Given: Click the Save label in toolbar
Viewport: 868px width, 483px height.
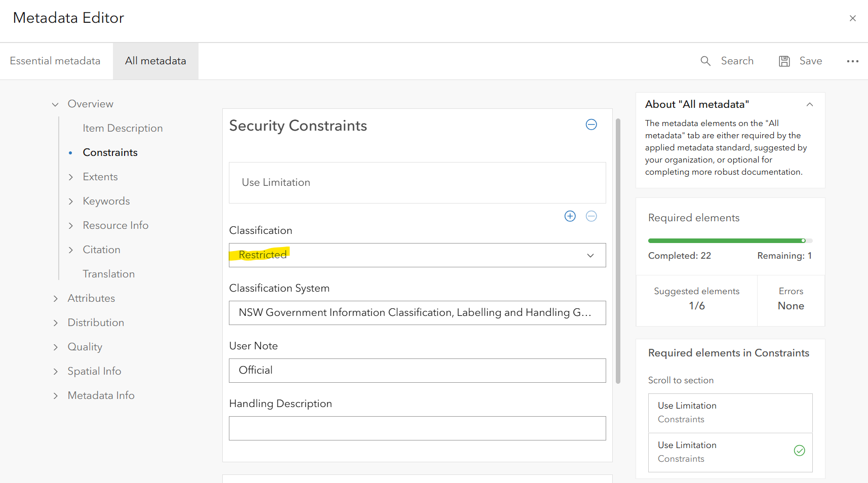Looking at the screenshot, I should [811, 61].
